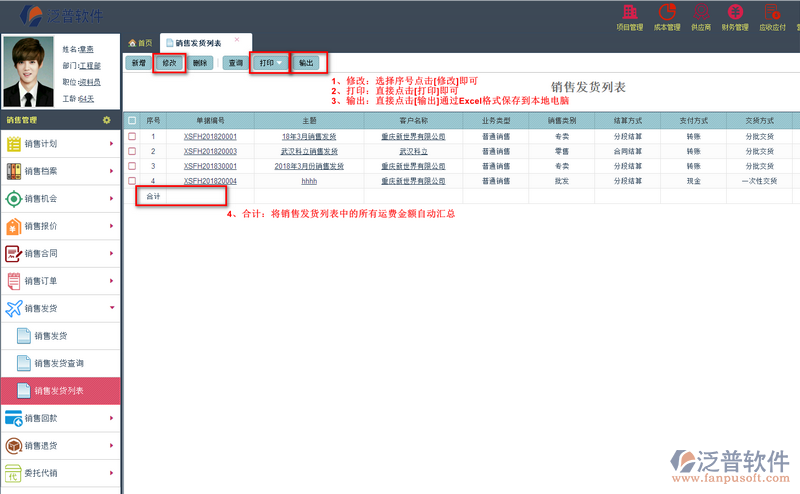Viewport: 800px width, 494px height.
Task: Open document link XSFH201820003
Action: [x=210, y=152]
